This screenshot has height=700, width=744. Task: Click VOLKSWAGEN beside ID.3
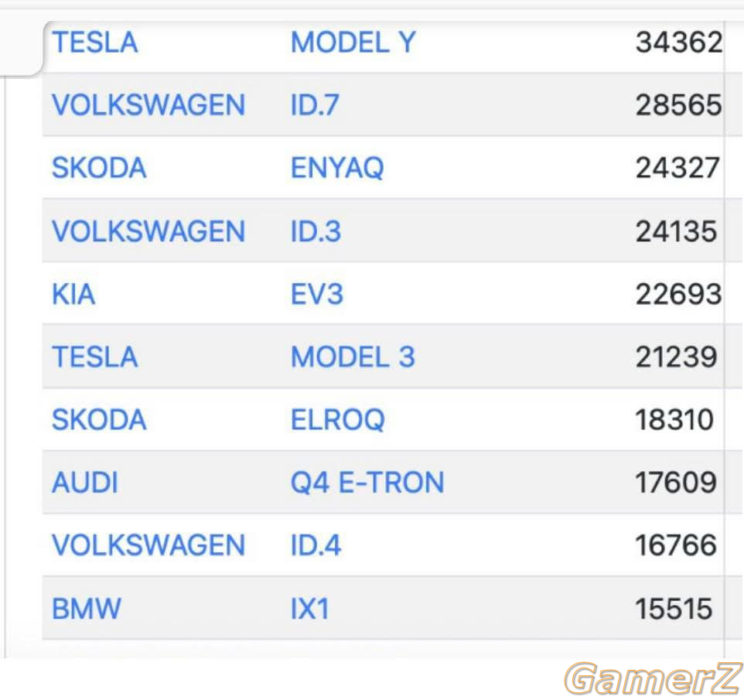pos(148,231)
